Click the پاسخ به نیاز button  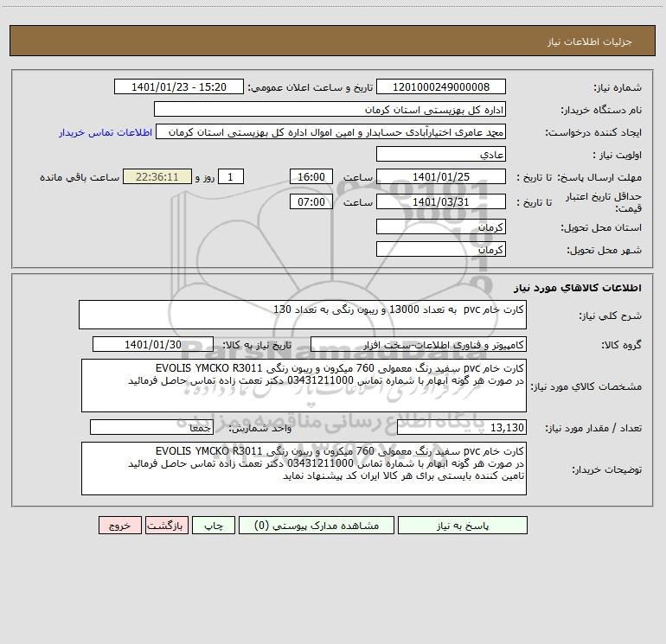point(462,526)
